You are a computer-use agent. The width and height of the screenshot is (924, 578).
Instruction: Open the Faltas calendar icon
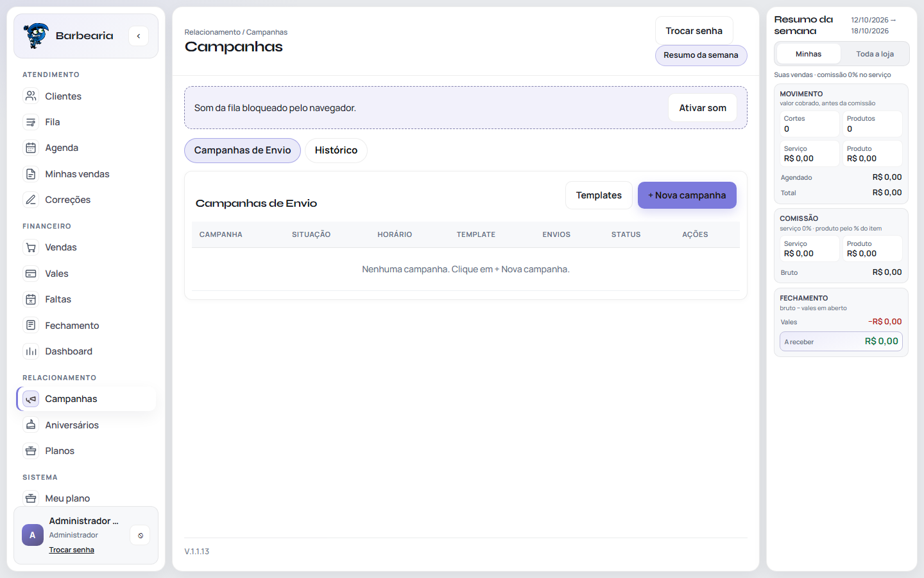[x=31, y=299]
